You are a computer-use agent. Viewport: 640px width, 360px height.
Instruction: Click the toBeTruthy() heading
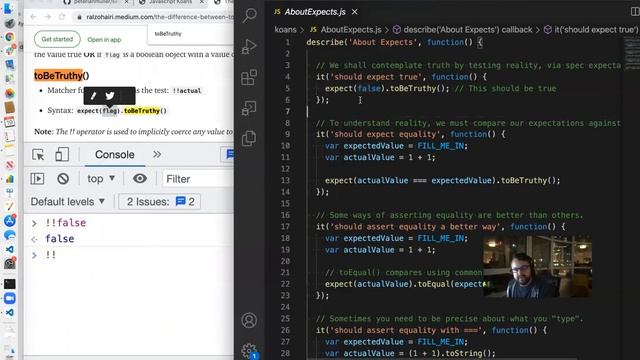(x=61, y=76)
